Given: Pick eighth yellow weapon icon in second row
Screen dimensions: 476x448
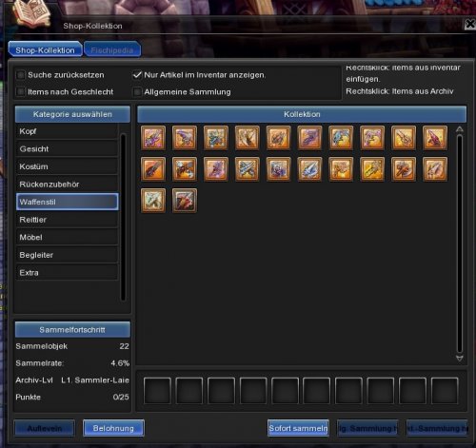Looking at the screenshot, I should tap(372, 169).
